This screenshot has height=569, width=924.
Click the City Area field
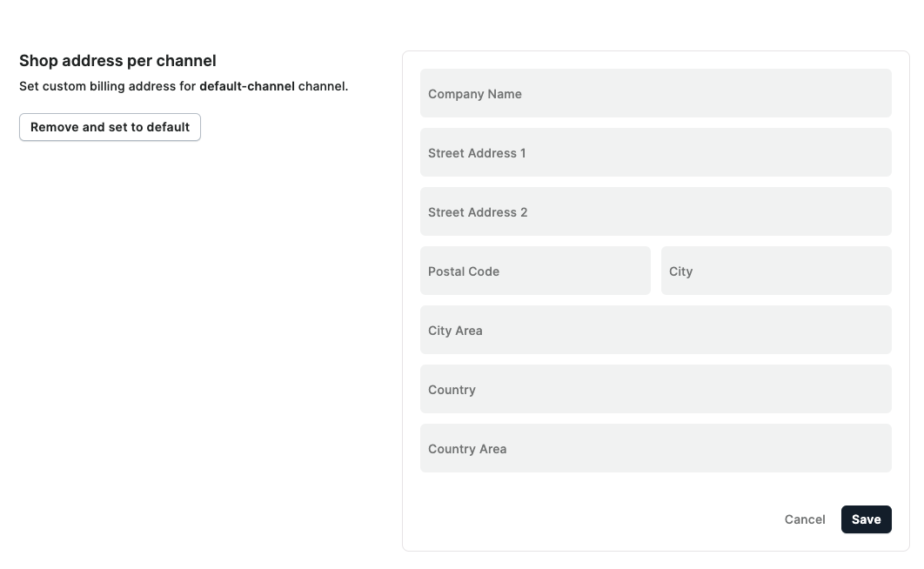[x=655, y=330]
